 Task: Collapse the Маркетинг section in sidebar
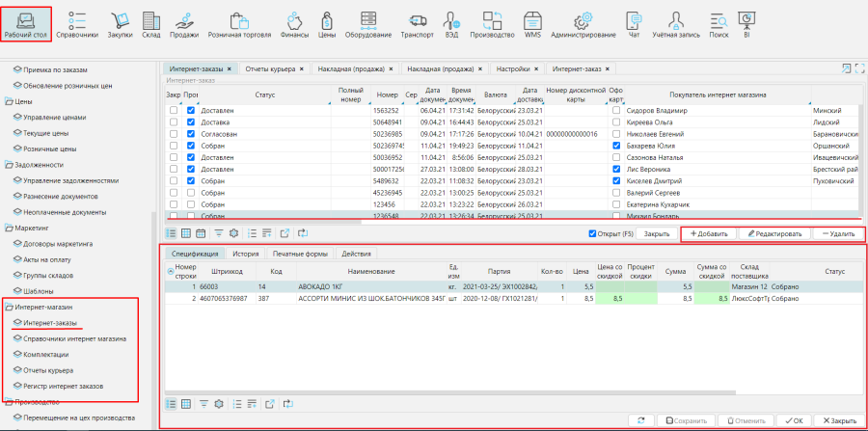[x=8, y=228]
